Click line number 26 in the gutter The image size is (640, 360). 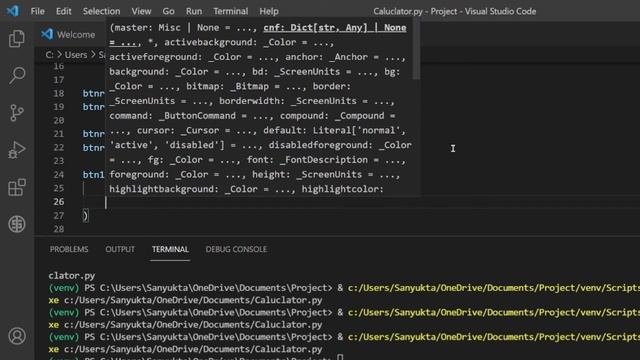coord(59,202)
